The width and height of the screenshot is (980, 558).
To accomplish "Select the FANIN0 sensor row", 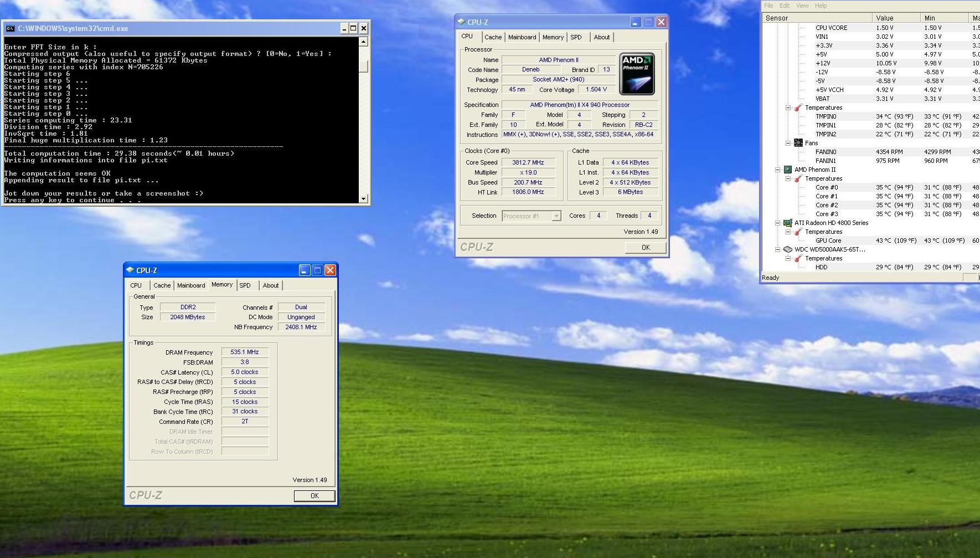I will 871,152.
